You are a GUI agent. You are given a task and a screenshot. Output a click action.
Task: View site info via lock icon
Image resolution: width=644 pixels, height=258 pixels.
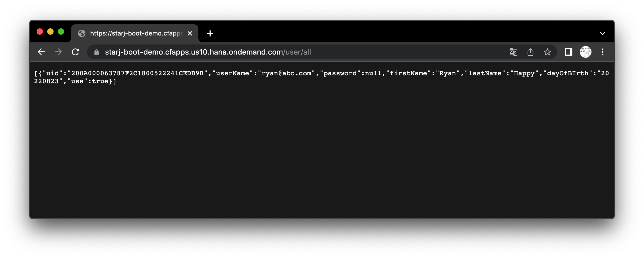coord(97,52)
